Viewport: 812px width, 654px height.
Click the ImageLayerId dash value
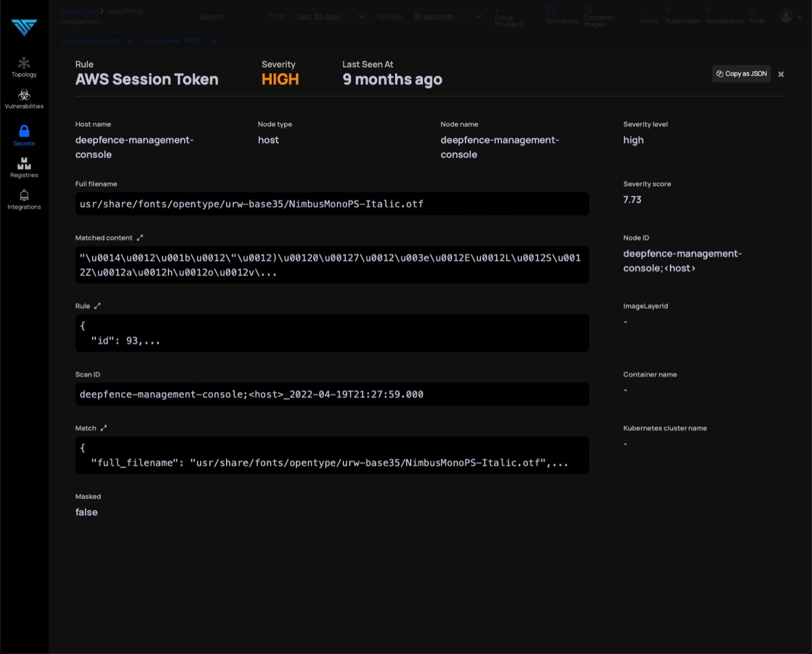[625, 322]
